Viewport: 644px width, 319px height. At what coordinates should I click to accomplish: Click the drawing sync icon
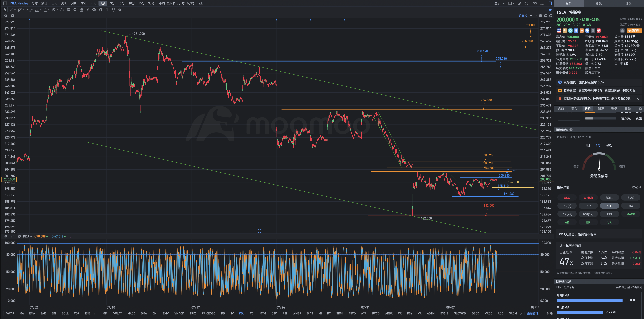[113, 10]
